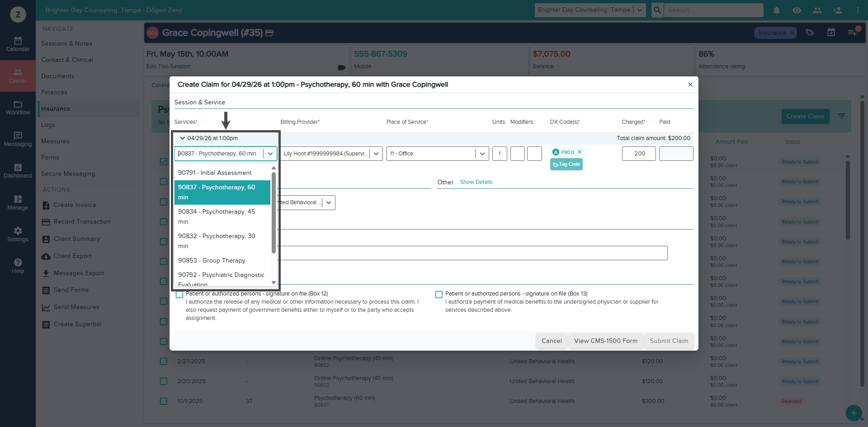Image resolution: width=868 pixels, height=427 pixels.
Task: Open the Place of Service 11 - Office dropdown
Action: click(438, 154)
